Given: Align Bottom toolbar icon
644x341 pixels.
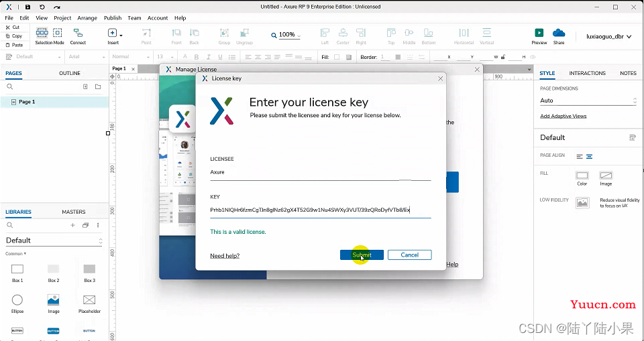Looking at the screenshot, I should point(429,33).
